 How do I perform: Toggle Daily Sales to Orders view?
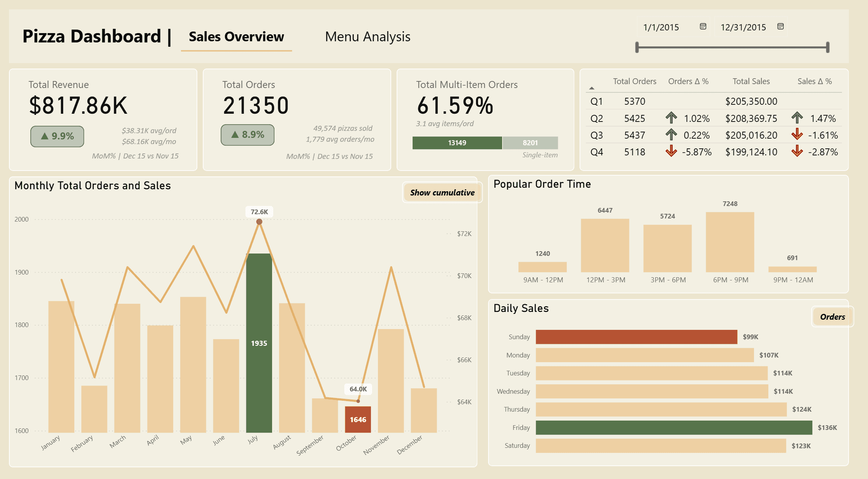[x=832, y=317]
